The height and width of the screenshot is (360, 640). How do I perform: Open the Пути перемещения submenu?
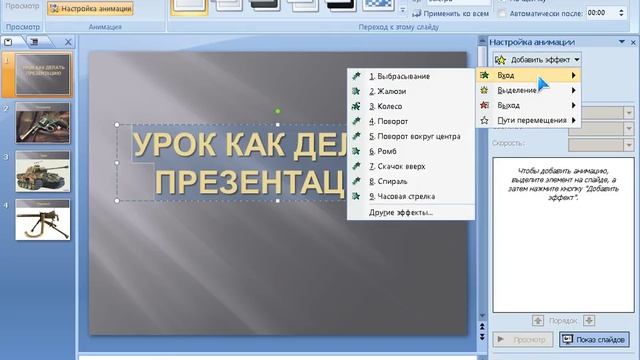point(528,120)
